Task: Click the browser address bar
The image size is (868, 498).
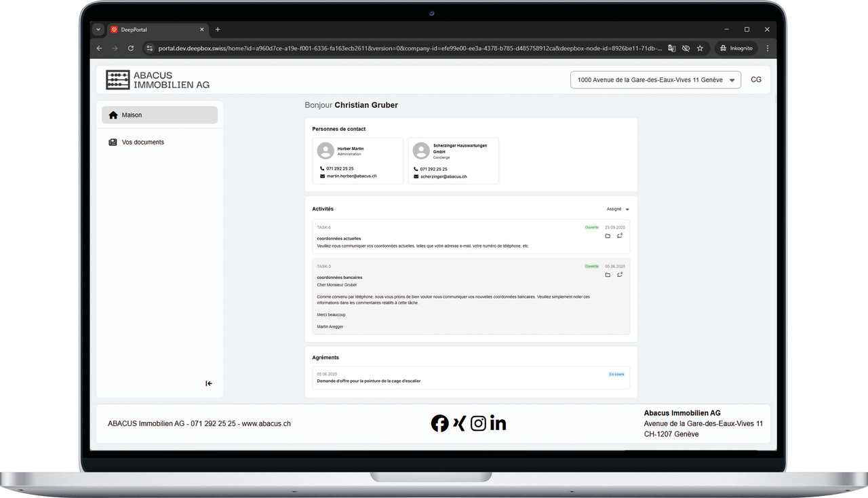Action: click(x=407, y=48)
